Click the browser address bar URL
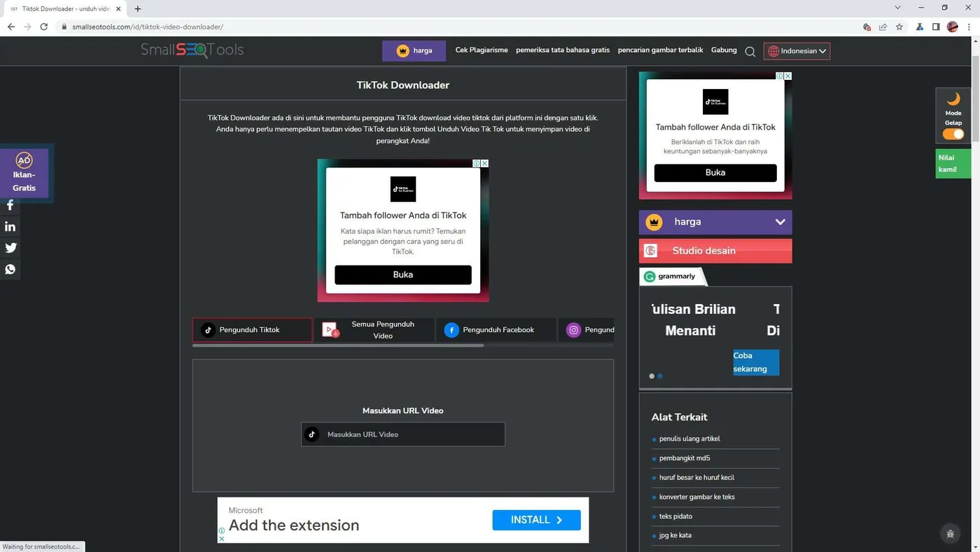The width and height of the screenshot is (980, 552). pos(148,27)
